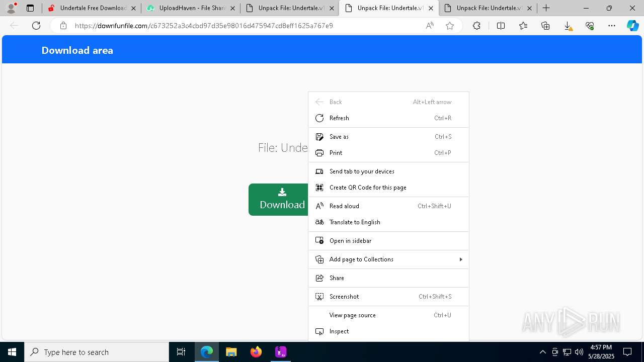Open Browser essentials heart icon
This screenshot has height=362, width=644.
pos(590,26)
